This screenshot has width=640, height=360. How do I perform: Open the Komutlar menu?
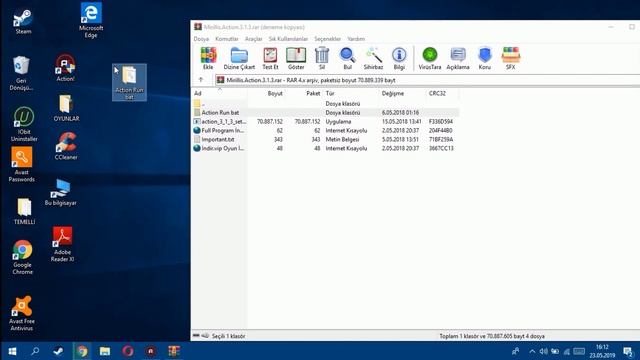[x=227, y=39]
